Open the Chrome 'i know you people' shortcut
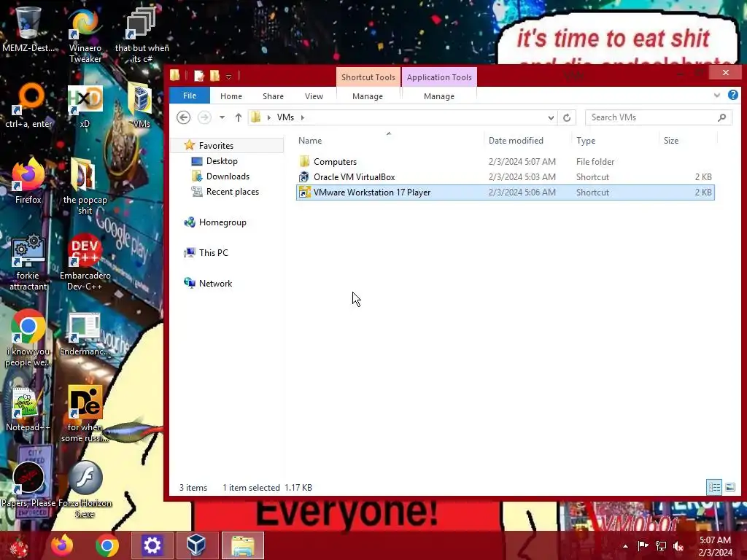Viewport: 747px width, 560px height. point(28,338)
